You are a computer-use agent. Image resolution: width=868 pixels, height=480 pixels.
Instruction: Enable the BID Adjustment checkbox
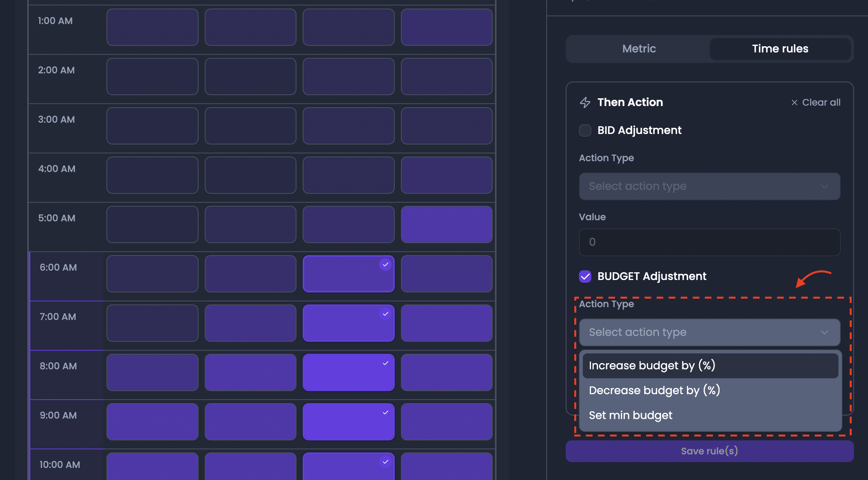pyautogui.click(x=585, y=130)
